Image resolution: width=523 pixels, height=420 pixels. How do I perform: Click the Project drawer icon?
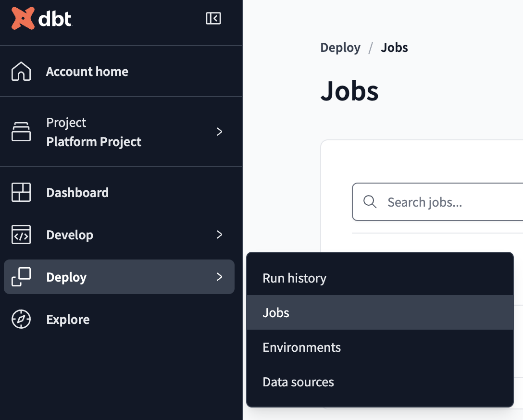21,132
